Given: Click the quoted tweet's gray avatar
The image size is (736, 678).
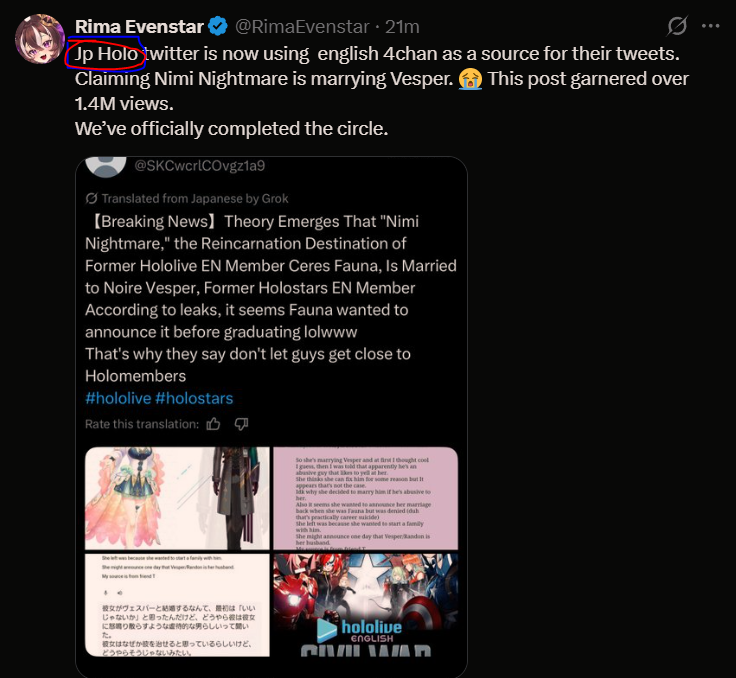Looking at the screenshot, I should (x=106, y=167).
